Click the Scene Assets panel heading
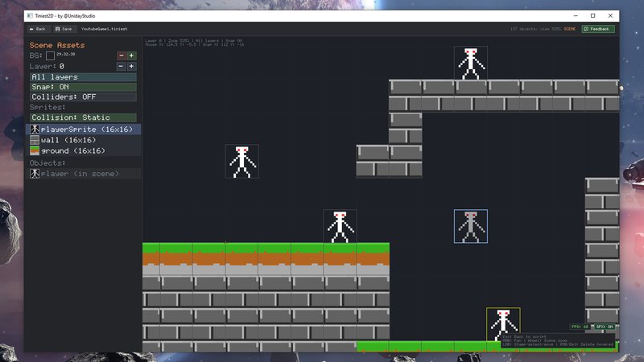644x362 pixels. [x=57, y=45]
